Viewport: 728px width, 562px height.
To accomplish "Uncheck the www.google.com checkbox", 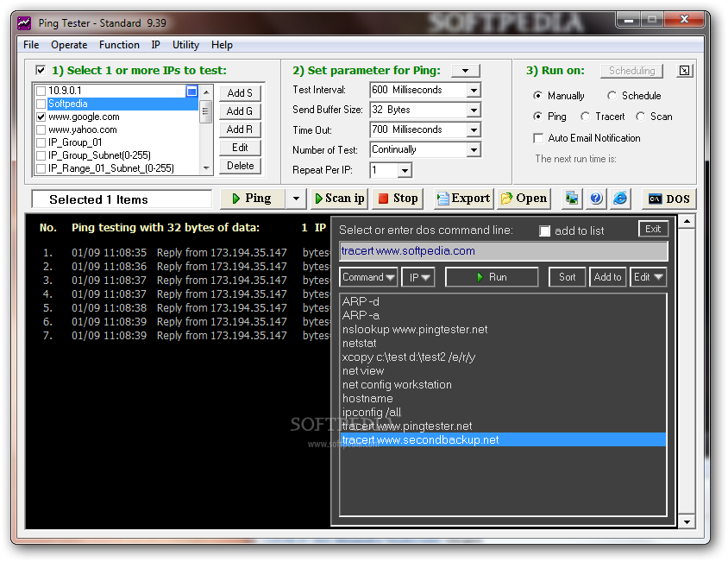I will click(41, 117).
